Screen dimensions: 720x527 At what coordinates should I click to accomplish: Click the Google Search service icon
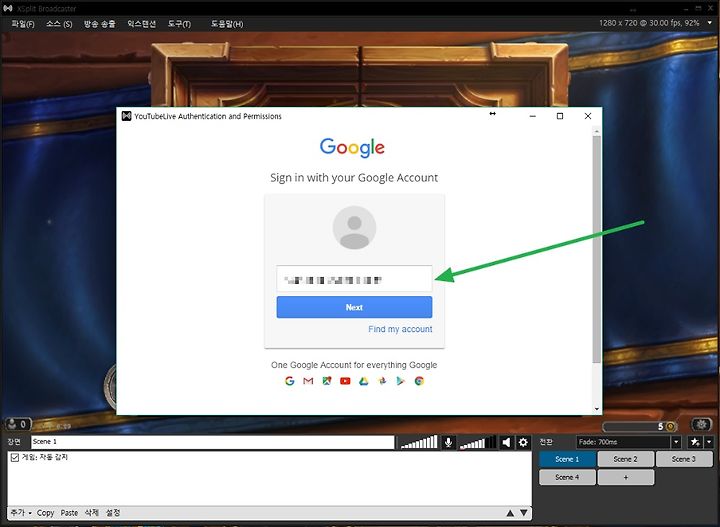pos(289,381)
